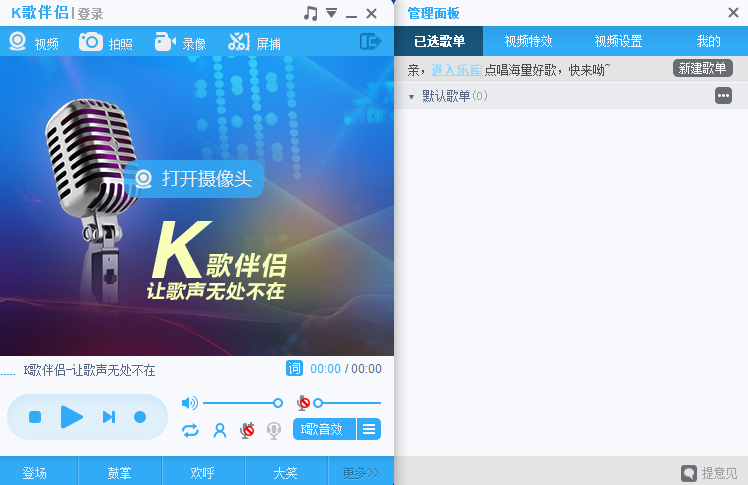Image resolution: width=748 pixels, height=485 pixels.
Task: Play the 登场 entrance sound effect
Action: [x=39, y=471]
